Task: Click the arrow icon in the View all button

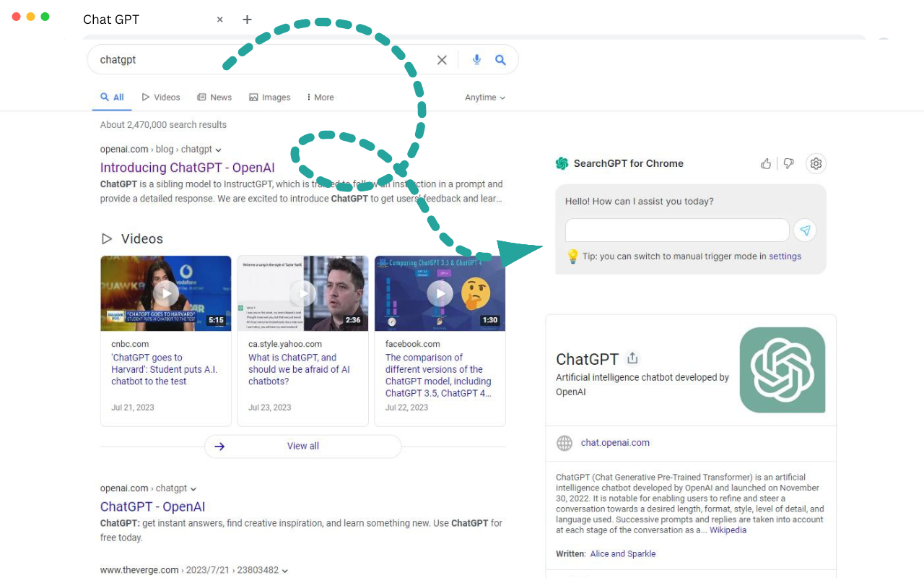Action: [x=219, y=447]
